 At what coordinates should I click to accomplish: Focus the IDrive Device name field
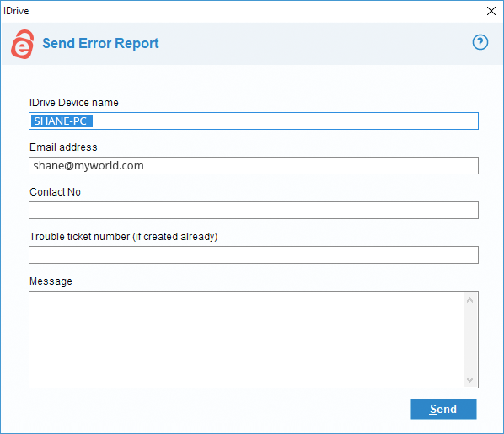(254, 121)
